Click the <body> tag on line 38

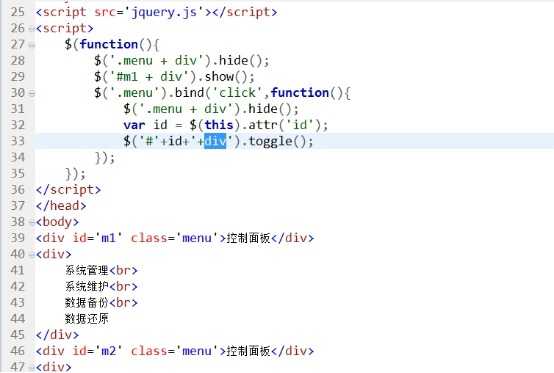point(57,222)
